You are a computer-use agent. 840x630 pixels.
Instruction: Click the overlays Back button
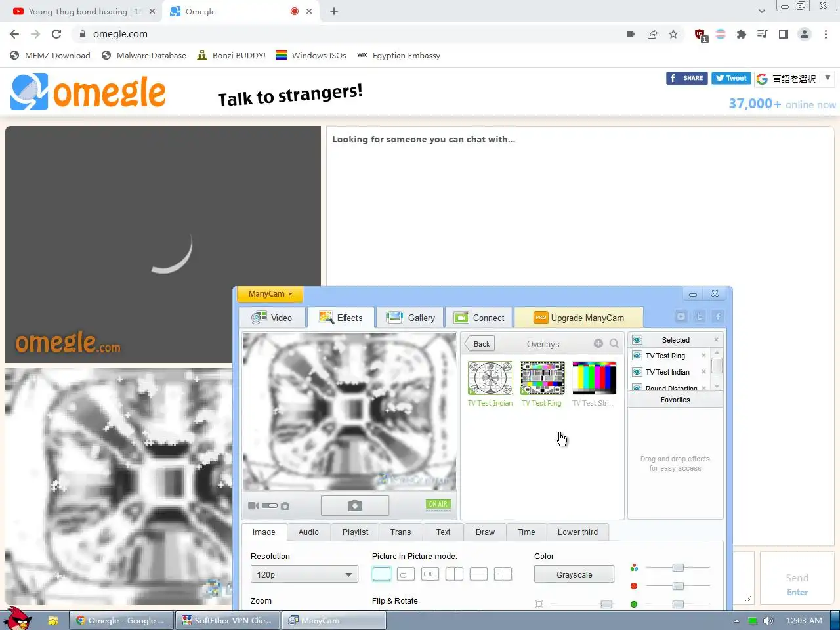click(480, 344)
